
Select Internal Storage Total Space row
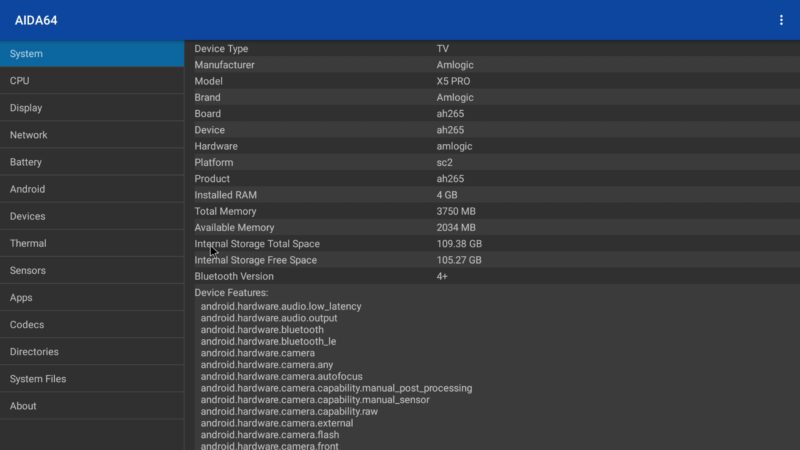[492, 244]
